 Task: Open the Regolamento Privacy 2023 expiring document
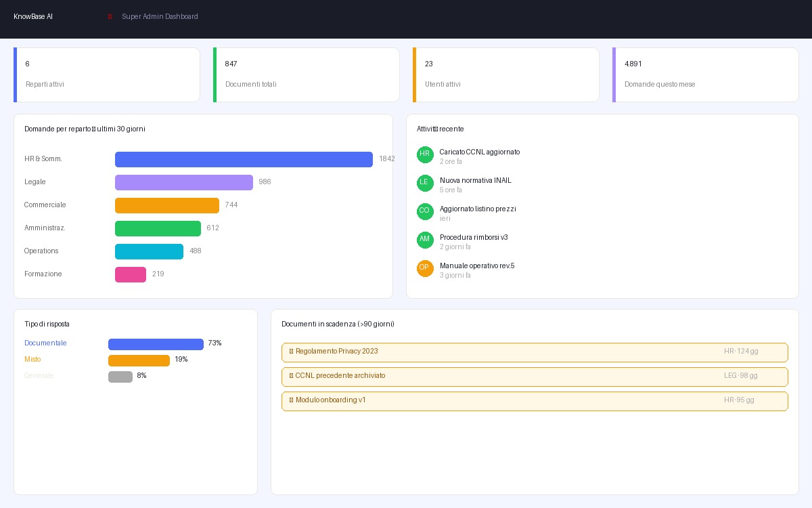535,352
